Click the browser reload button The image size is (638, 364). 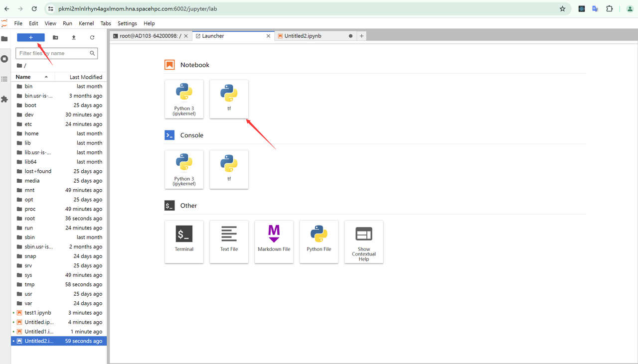tap(34, 9)
